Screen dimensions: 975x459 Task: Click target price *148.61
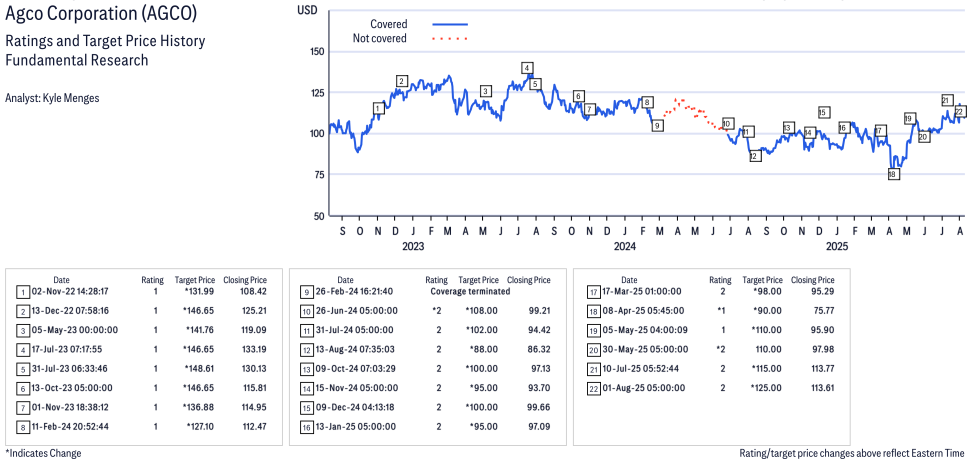(x=200, y=368)
